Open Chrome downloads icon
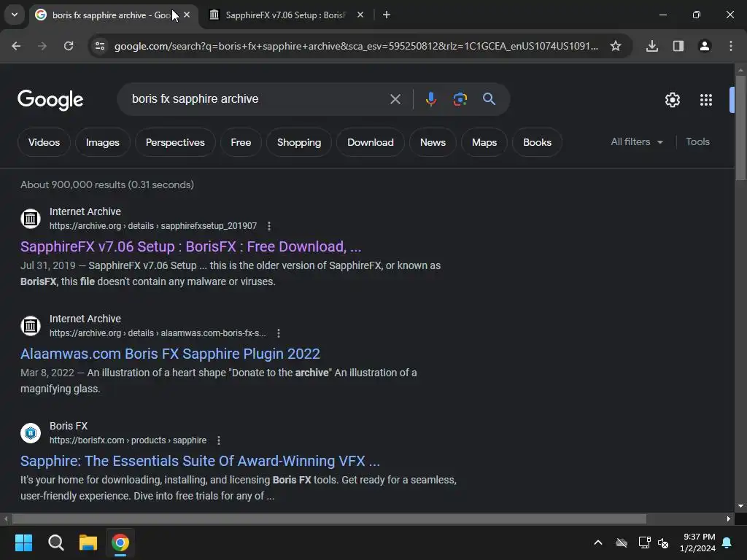This screenshot has width=747, height=560. 651,46
